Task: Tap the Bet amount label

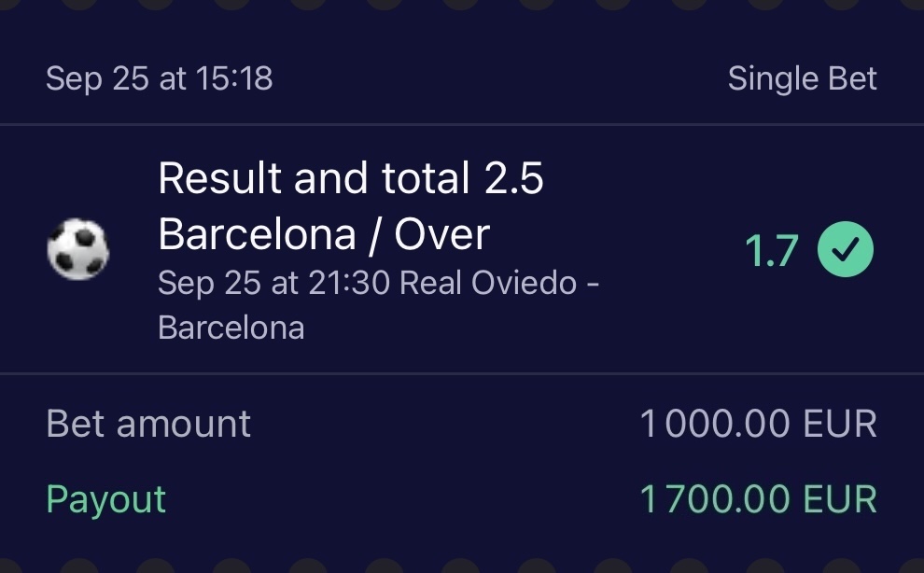Action: click(x=148, y=424)
